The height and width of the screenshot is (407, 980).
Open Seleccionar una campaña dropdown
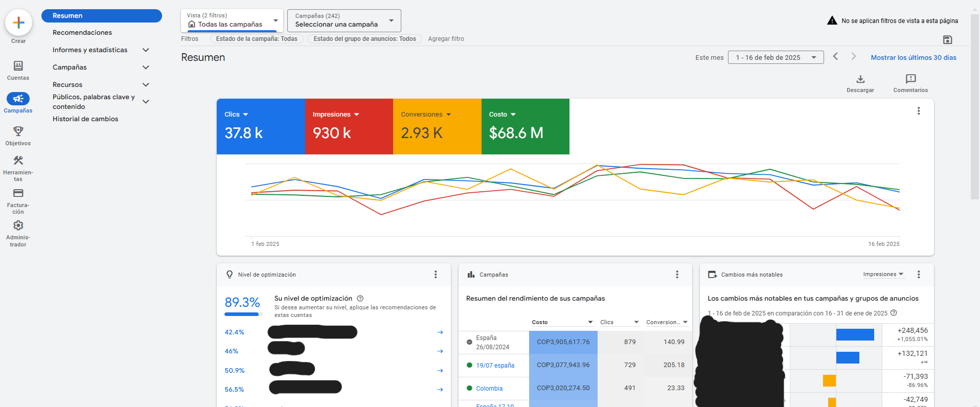344,21
